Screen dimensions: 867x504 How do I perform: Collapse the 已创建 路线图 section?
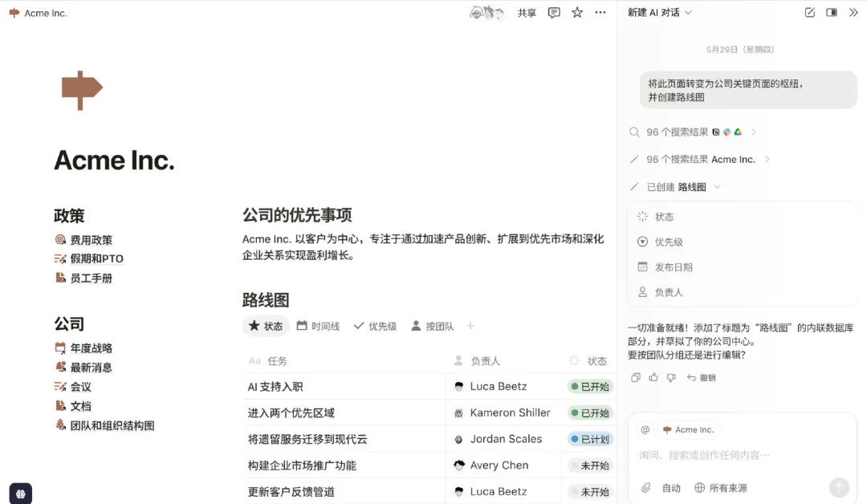click(x=676, y=187)
